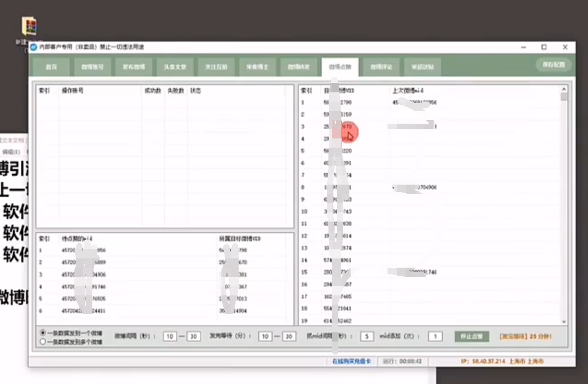
Task: Click the 微博间隔 minimum field showing 10
Action: [x=170, y=337]
